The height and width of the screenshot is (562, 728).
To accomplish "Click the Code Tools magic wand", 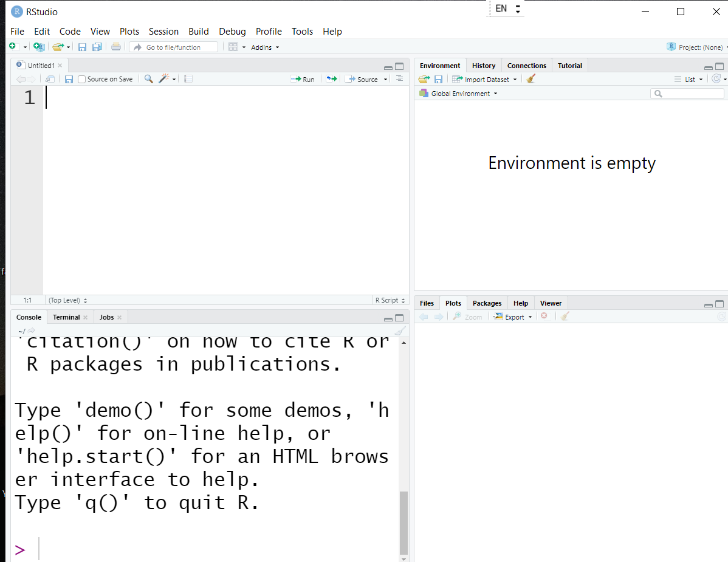I will click(163, 79).
